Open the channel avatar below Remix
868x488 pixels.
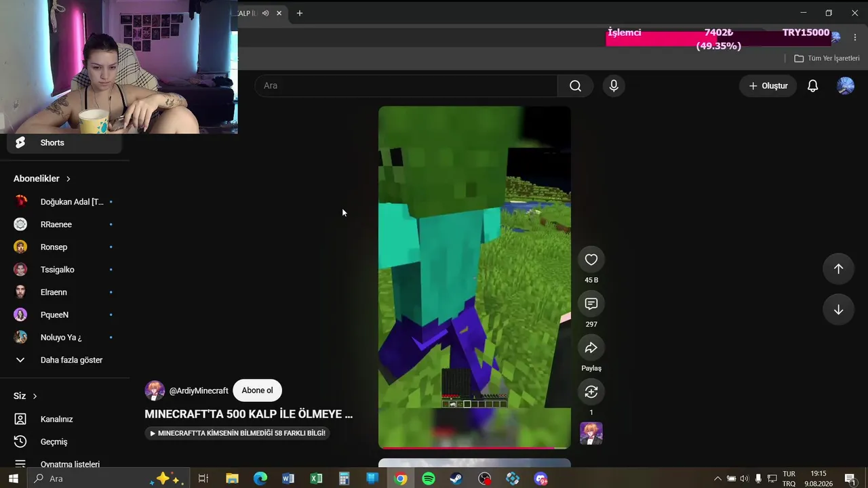tap(591, 433)
